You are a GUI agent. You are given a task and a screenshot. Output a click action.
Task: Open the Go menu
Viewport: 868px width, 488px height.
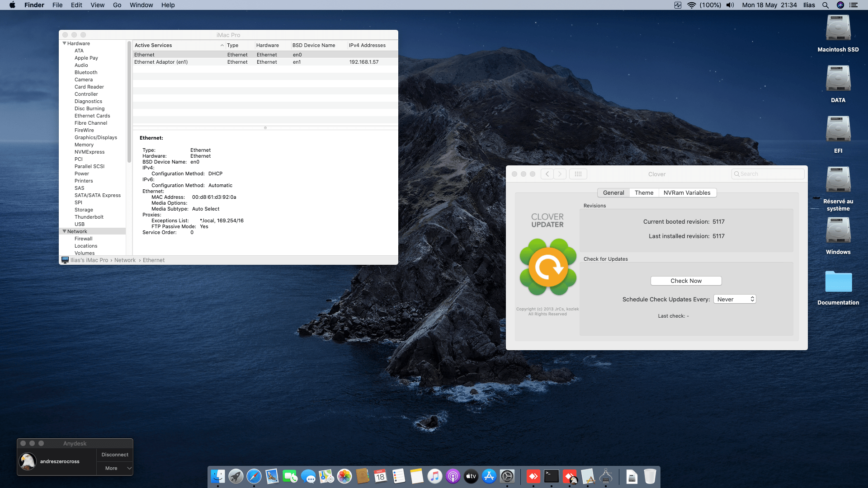(x=117, y=5)
